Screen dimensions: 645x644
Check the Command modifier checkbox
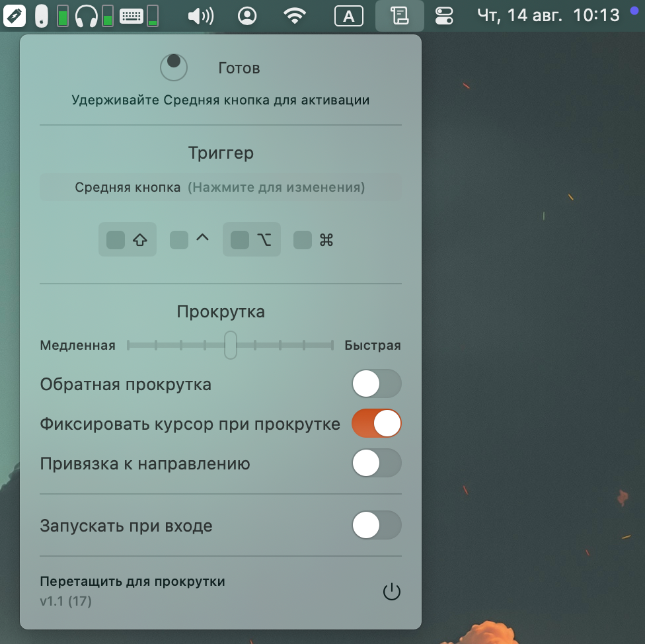coord(303,240)
